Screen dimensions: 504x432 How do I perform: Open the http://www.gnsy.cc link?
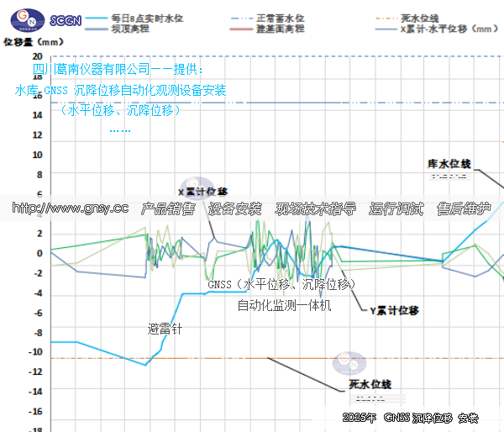[x=72, y=208]
